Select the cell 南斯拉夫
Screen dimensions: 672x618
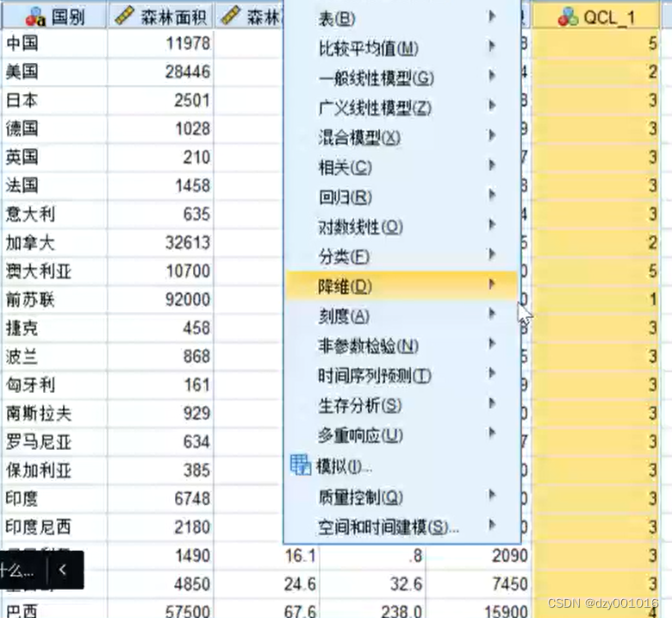pyautogui.click(x=54, y=414)
